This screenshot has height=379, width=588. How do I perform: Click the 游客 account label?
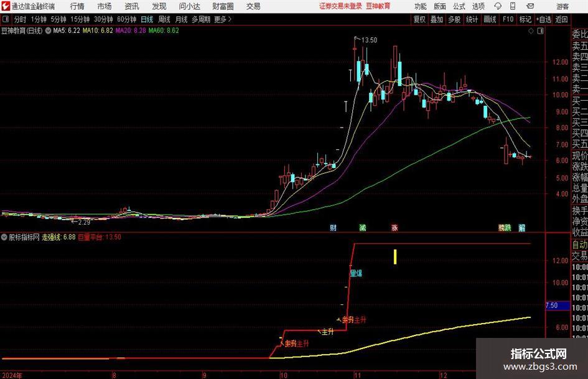point(562,6)
